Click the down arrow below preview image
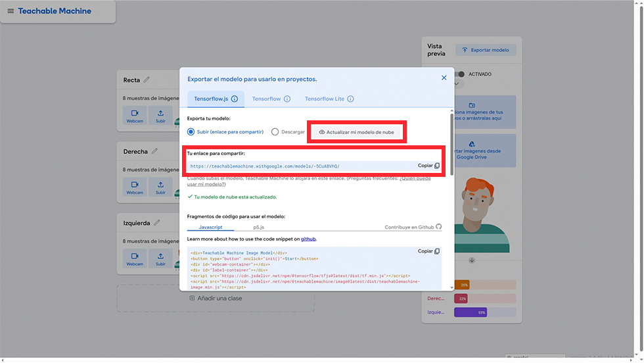644x363 pixels. point(472,260)
